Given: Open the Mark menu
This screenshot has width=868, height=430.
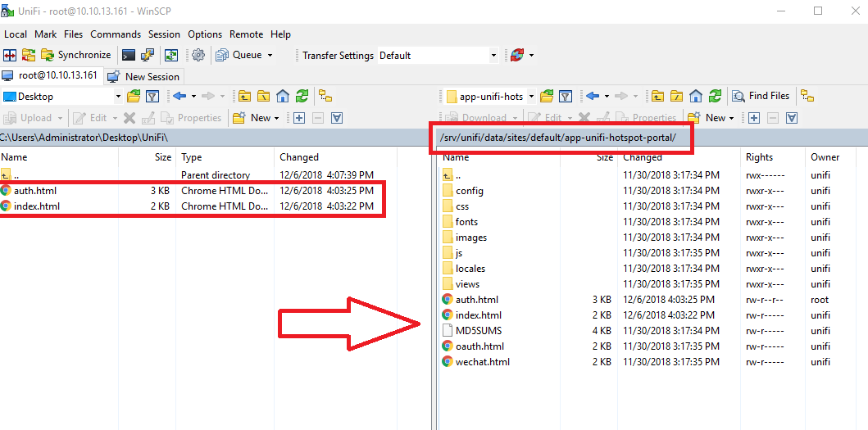Looking at the screenshot, I should click(x=45, y=34).
